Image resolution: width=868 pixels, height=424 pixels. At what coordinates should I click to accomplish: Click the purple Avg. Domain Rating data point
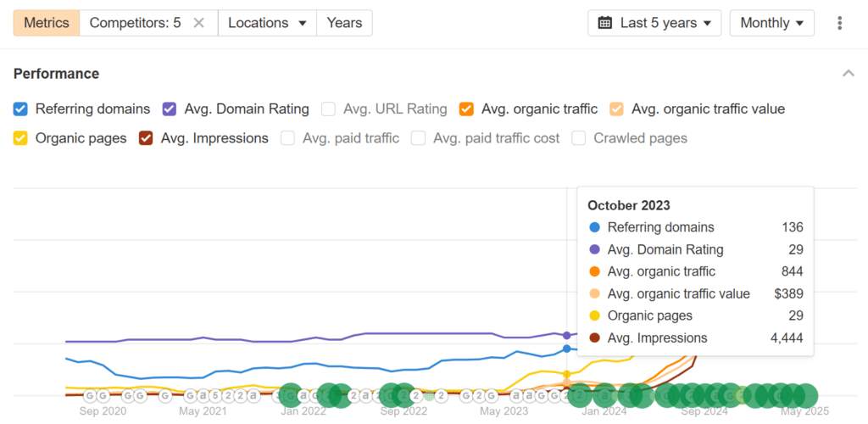tap(566, 336)
